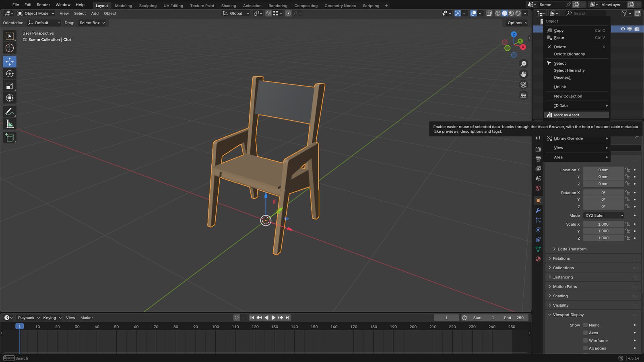Open the Options dropdown in viewport
The width and height of the screenshot is (644, 362).
517,23
